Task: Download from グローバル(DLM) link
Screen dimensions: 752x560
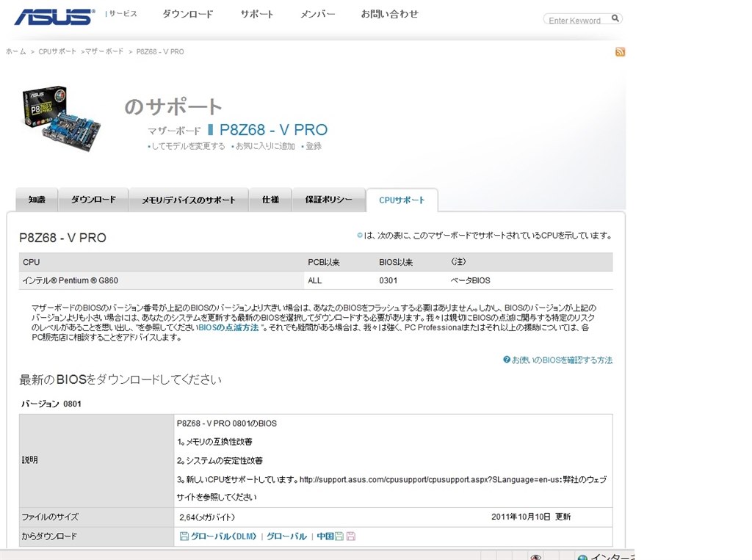Action: [223, 536]
